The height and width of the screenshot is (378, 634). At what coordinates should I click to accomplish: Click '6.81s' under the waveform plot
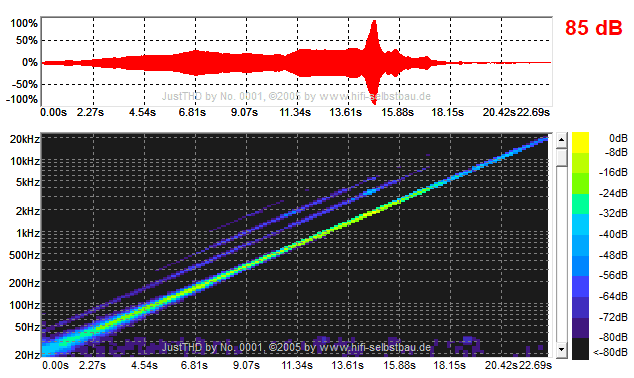(192, 112)
